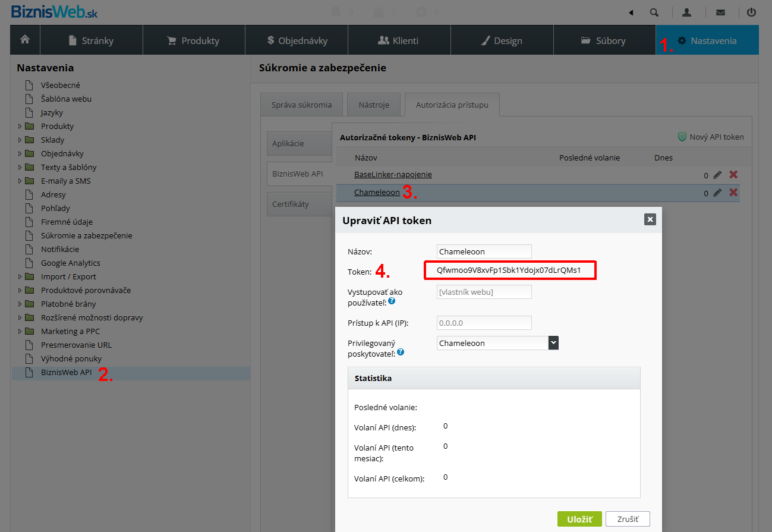Open the Nastavenia menu

[707, 40]
